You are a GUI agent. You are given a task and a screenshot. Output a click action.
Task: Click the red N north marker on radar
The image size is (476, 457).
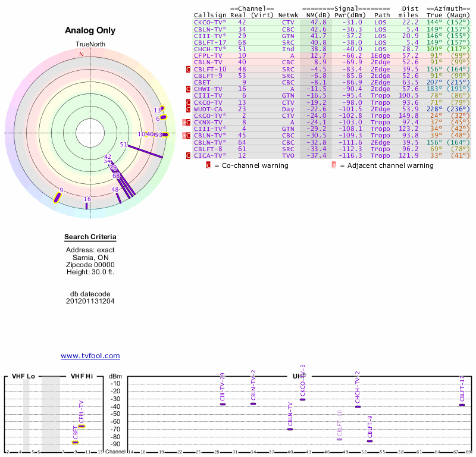(x=82, y=55)
